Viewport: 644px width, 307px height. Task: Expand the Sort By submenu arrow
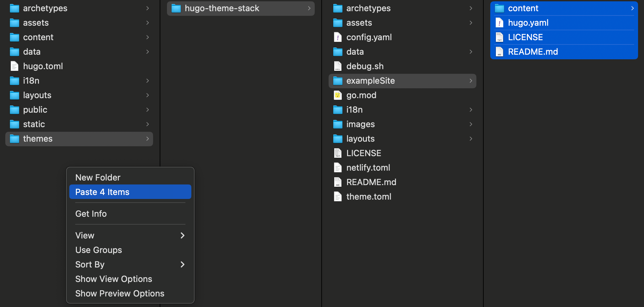click(182, 265)
